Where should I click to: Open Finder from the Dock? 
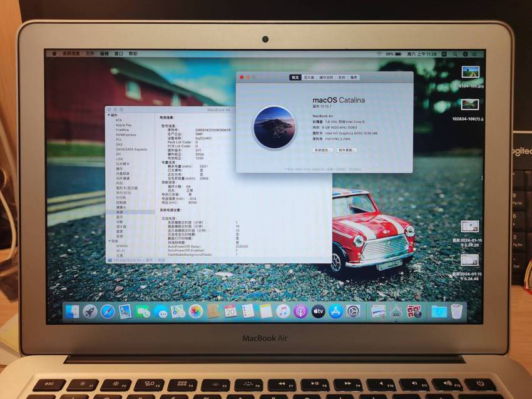tap(72, 311)
